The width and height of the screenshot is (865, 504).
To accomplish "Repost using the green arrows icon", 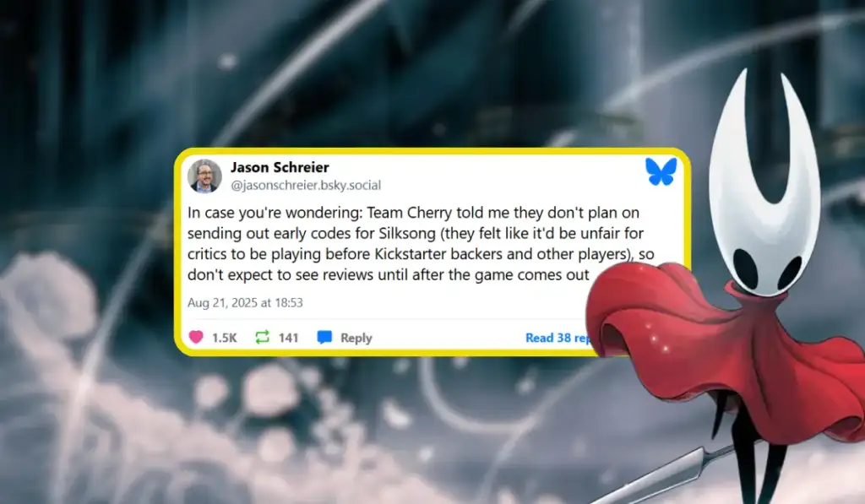I will click(x=262, y=337).
